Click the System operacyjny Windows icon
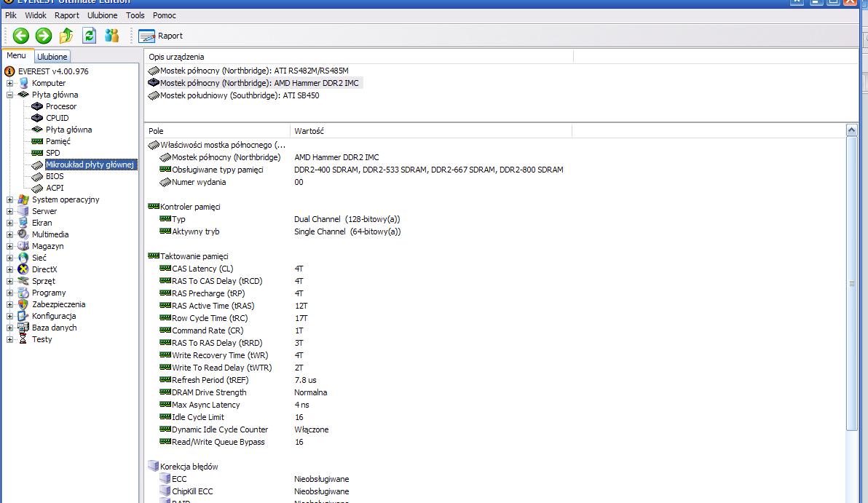The height and width of the screenshot is (503, 868). 23,199
